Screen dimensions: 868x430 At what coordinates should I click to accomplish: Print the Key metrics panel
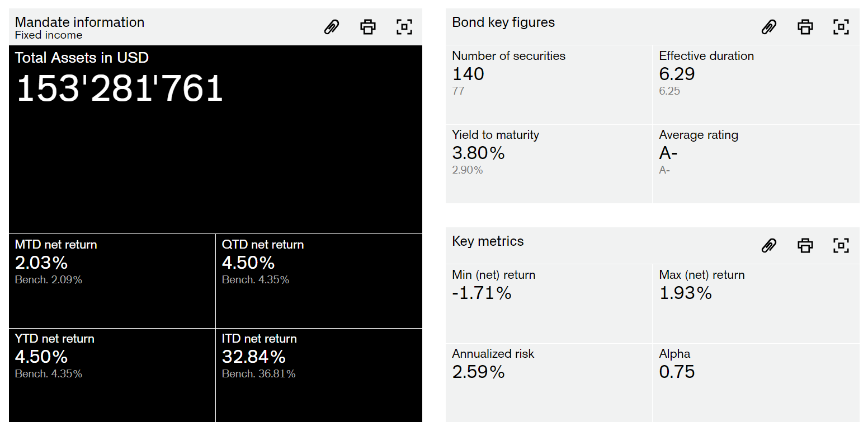805,245
